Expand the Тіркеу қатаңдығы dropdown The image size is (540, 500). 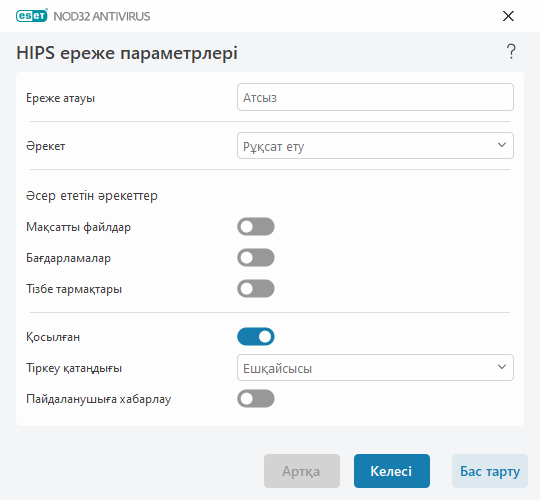point(375,367)
